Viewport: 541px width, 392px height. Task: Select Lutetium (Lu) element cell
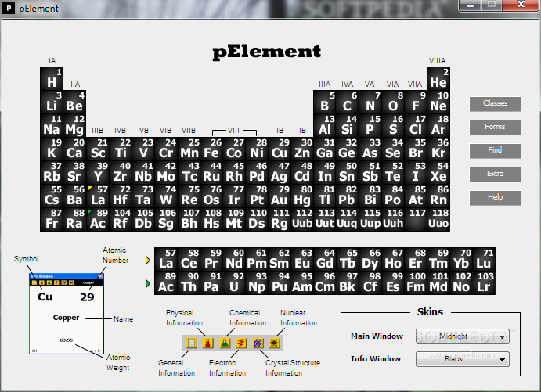[484, 259]
